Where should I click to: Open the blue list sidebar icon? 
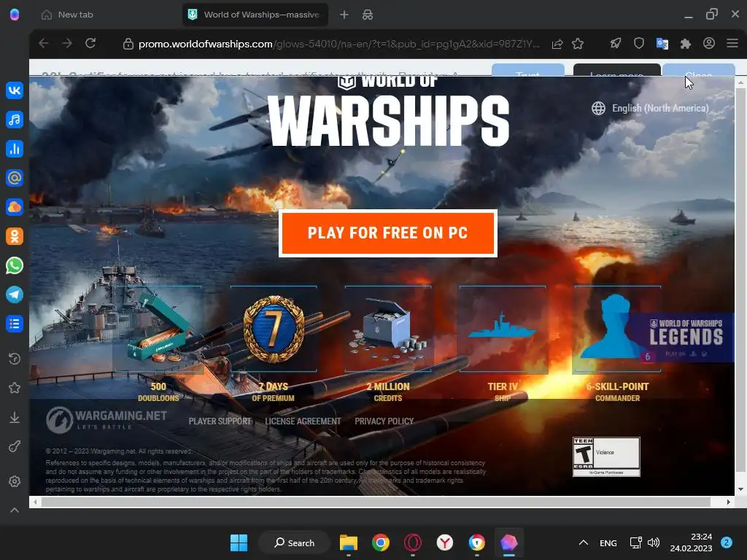(x=15, y=324)
